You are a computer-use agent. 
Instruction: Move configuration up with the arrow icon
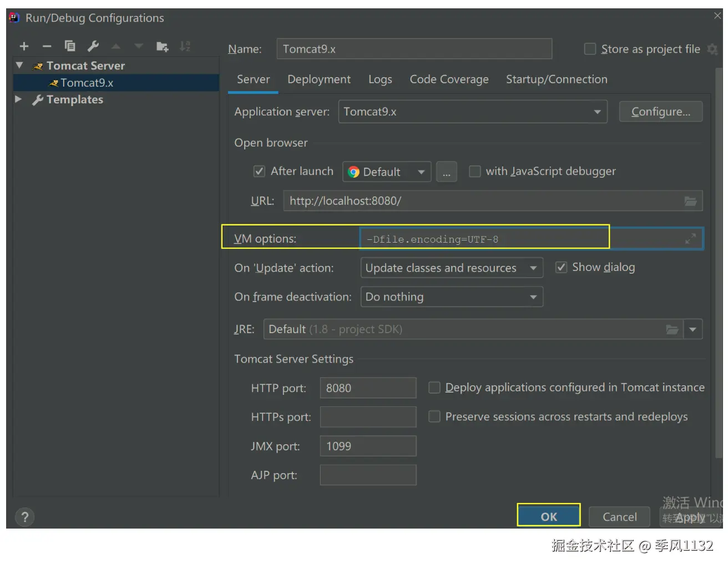tap(116, 46)
